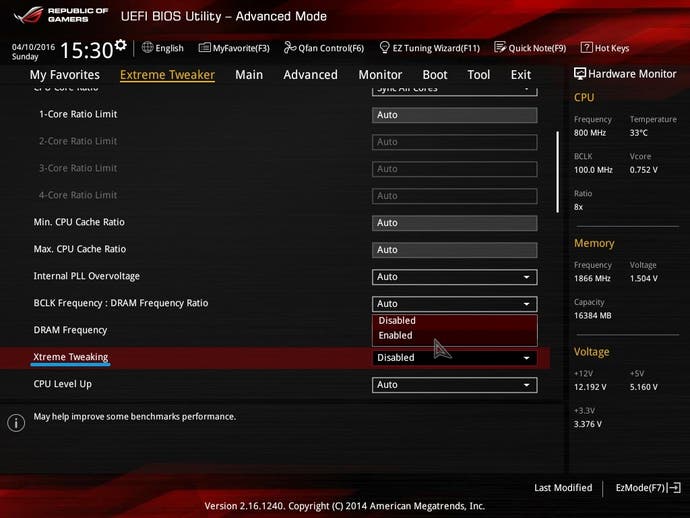690x518 pixels.
Task: Select Internal PLL Overvoltage label
Action: coord(87,276)
